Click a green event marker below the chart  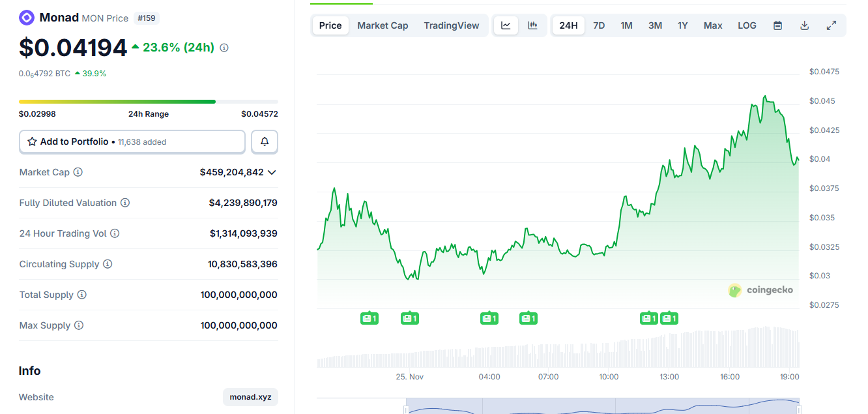(x=369, y=318)
